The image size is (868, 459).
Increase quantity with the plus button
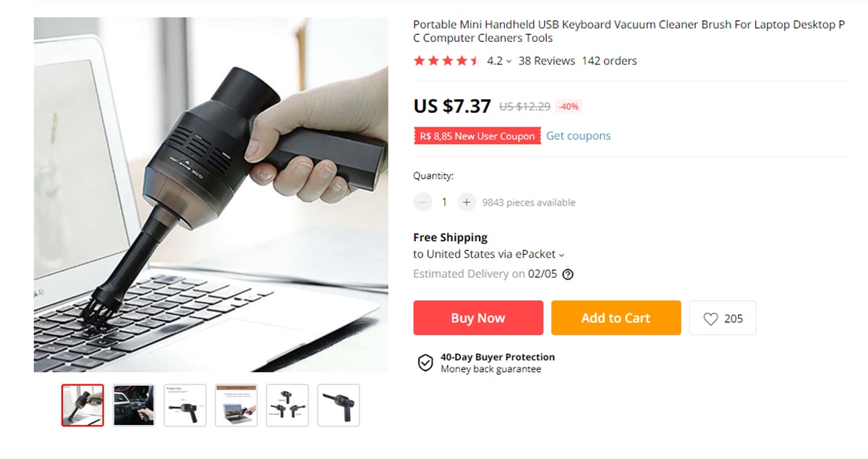467,203
